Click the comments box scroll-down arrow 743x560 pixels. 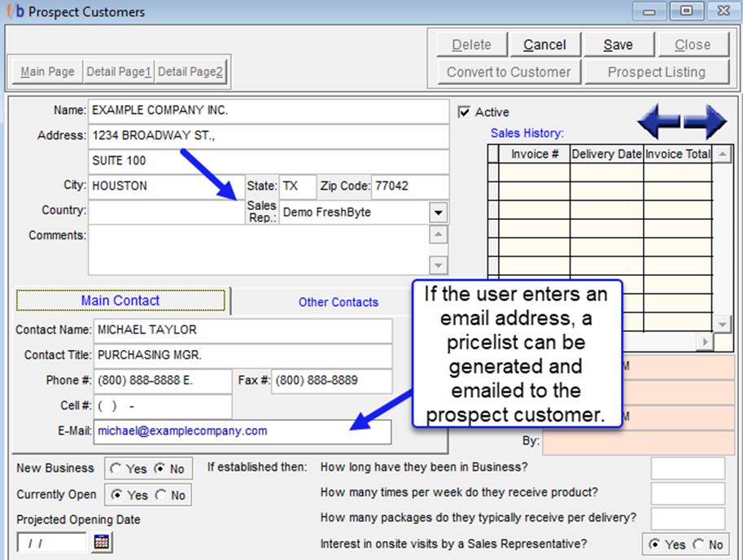click(x=439, y=265)
